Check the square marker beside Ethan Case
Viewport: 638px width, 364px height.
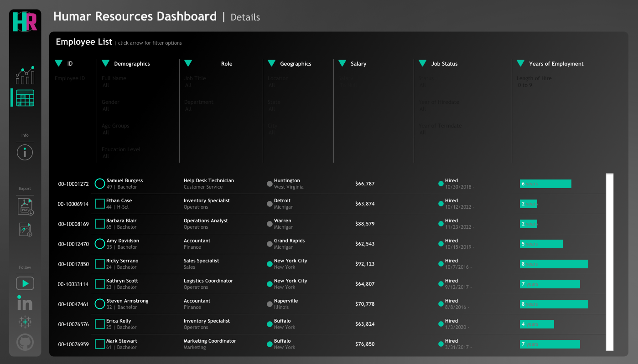click(x=99, y=204)
